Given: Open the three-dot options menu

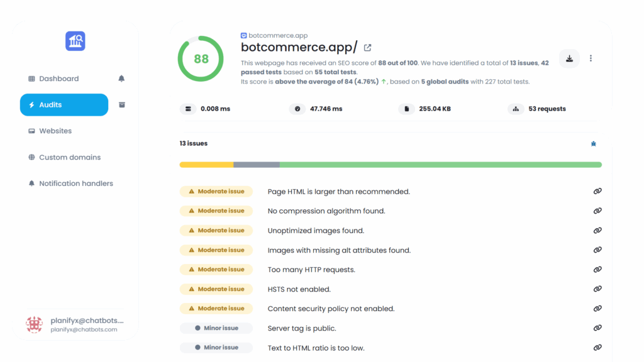Looking at the screenshot, I should coord(591,58).
